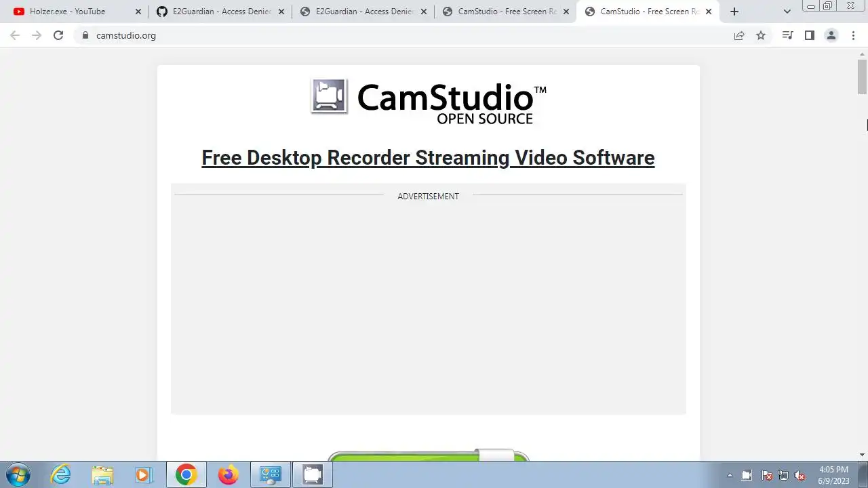Open the network tray icon
The height and width of the screenshot is (488, 868).
tap(783, 475)
